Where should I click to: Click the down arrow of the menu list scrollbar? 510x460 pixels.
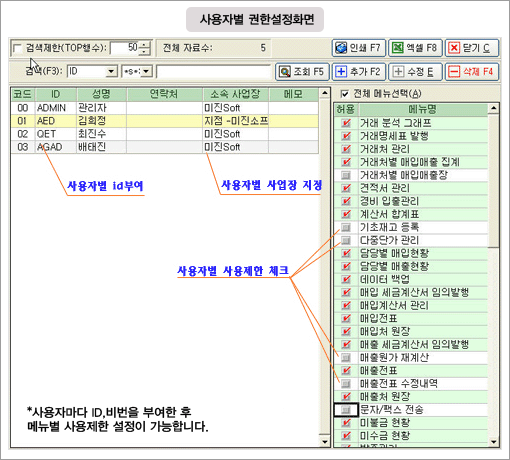point(493,442)
